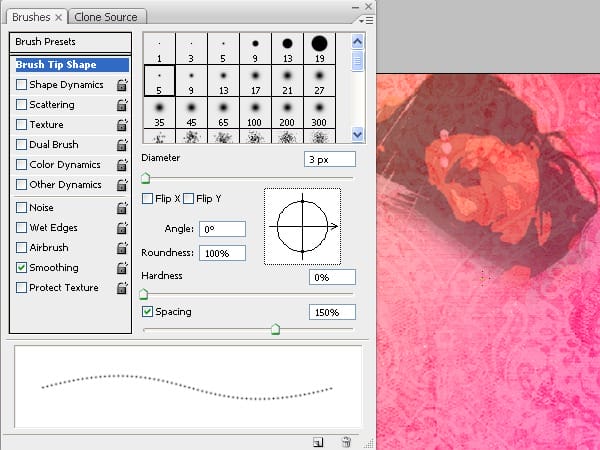
Task: Select the hard round 13 brush preset
Action: 287,49
